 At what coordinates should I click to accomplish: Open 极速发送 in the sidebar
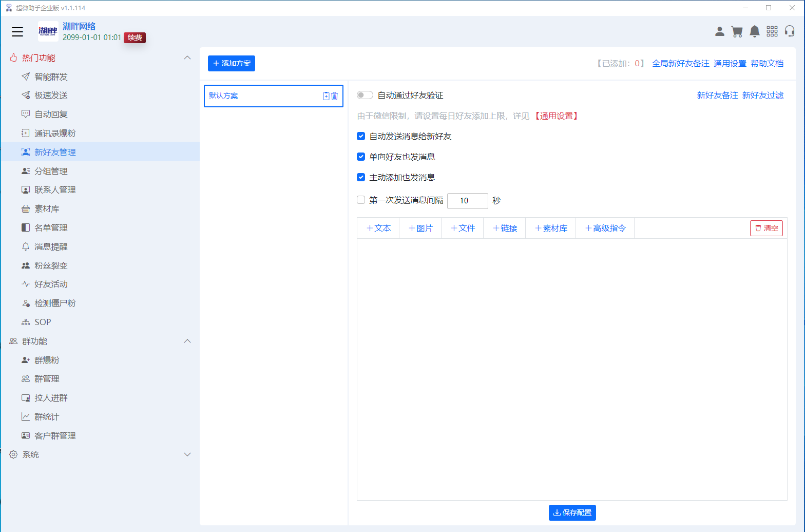pyautogui.click(x=51, y=96)
